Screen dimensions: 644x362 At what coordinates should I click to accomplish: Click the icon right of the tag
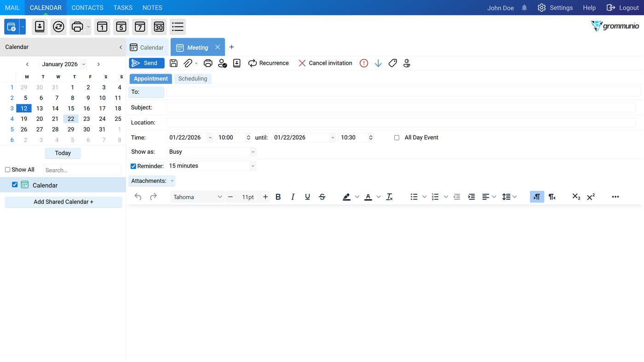click(407, 63)
